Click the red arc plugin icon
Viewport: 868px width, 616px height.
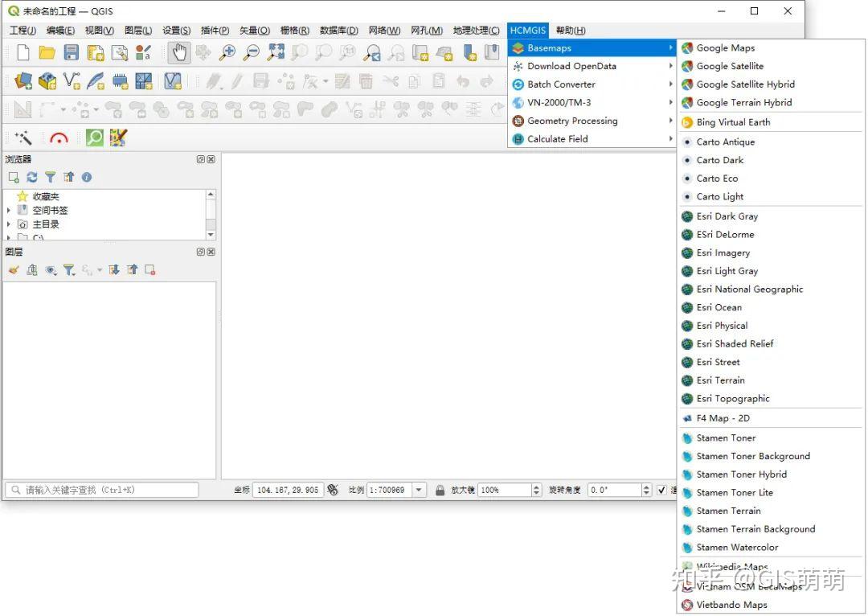click(x=59, y=138)
